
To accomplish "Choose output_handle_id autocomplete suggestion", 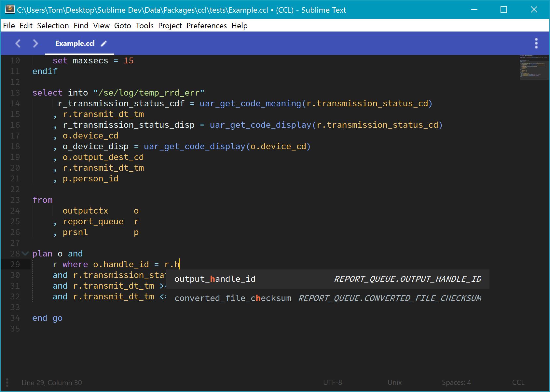I will pos(328,279).
